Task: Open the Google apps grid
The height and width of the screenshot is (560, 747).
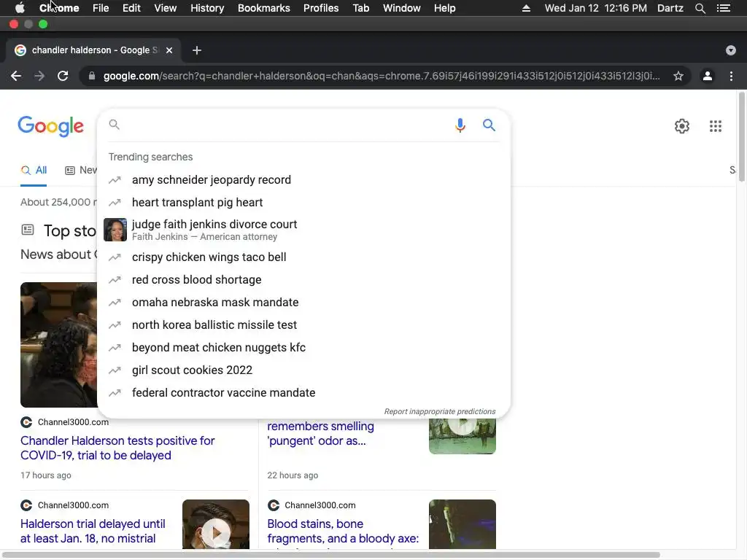Action: [715, 126]
